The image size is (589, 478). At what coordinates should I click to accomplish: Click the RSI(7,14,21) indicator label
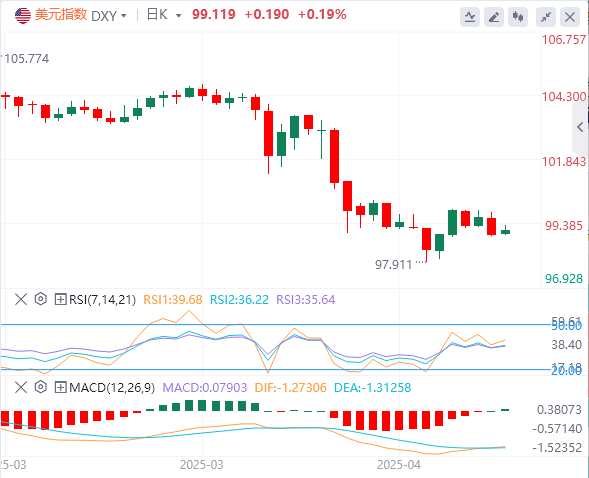pos(102,300)
